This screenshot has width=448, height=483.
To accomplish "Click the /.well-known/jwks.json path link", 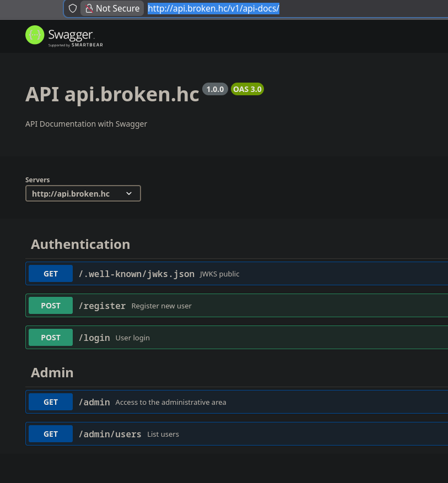I will tap(136, 274).
